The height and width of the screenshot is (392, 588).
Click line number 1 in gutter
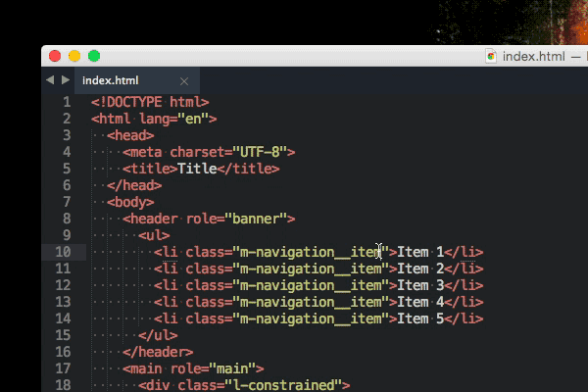[x=67, y=102]
